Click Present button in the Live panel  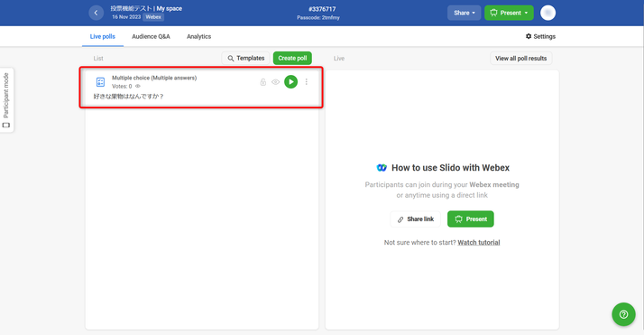(x=471, y=219)
